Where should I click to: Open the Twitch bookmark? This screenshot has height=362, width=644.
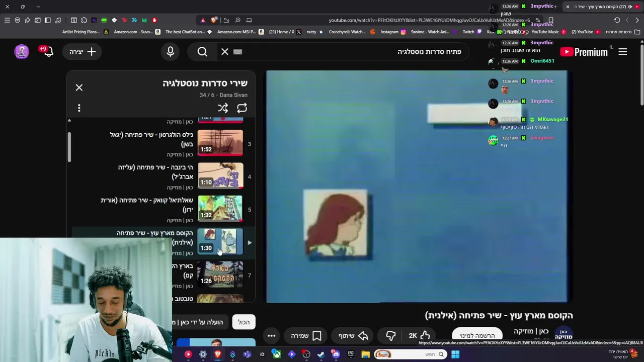coord(472,32)
